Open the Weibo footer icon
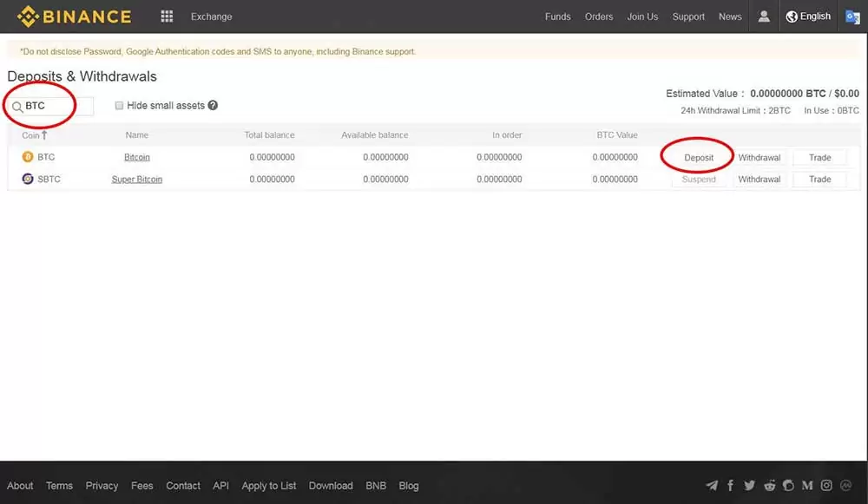This screenshot has height=504, width=868. 788,486
